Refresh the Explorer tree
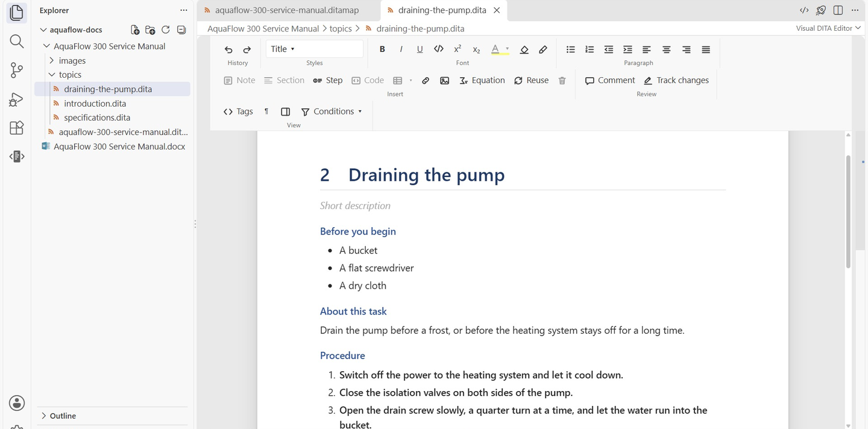The image size is (868, 429). pos(166,30)
